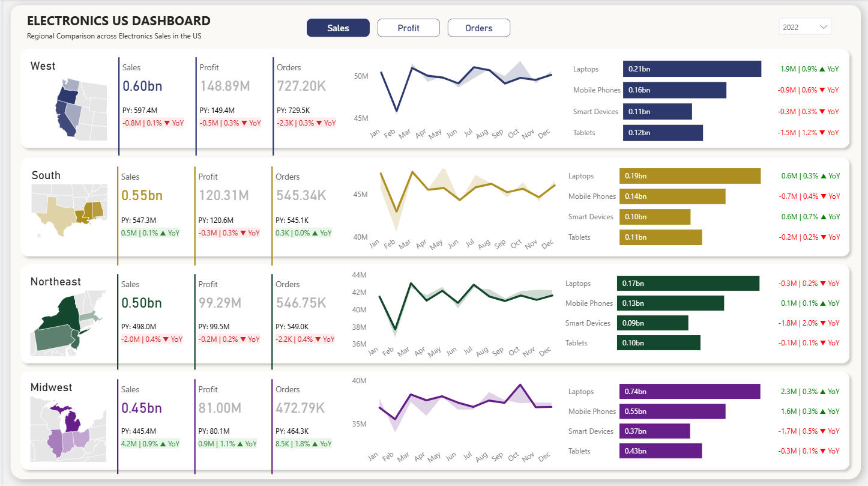Select the West Laptops 0.21bn bar
Screen dimensions: 868x486
pos(692,69)
